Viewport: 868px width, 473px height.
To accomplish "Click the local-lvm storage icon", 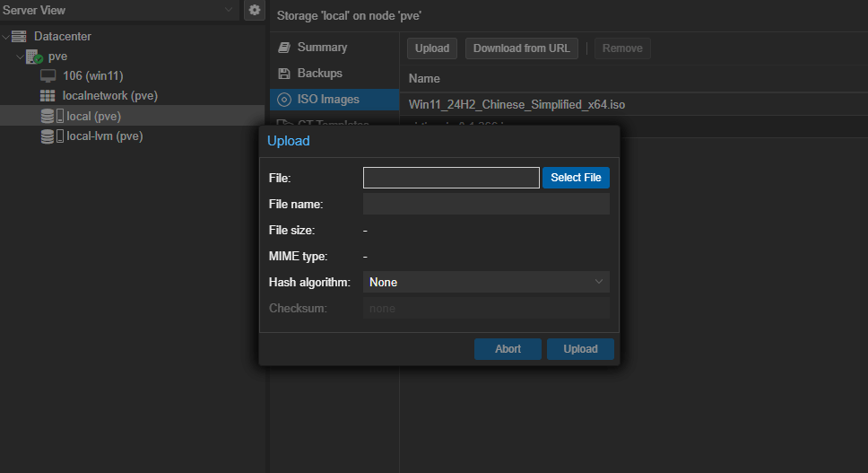I will 52,136.
